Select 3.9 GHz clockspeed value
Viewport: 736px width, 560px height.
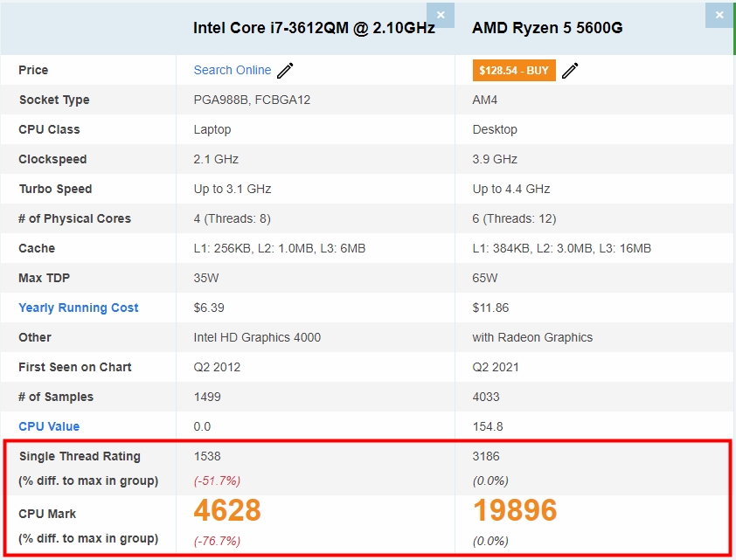pyautogui.click(x=495, y=159)
